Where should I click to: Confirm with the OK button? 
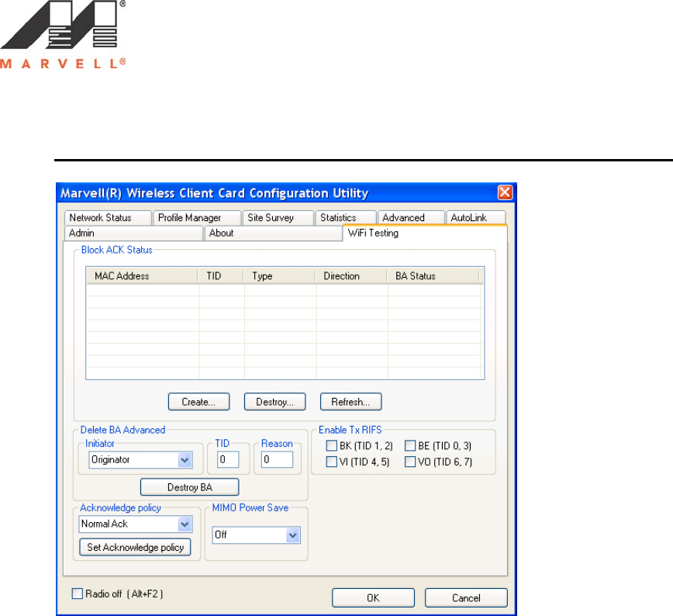[373, 598]
